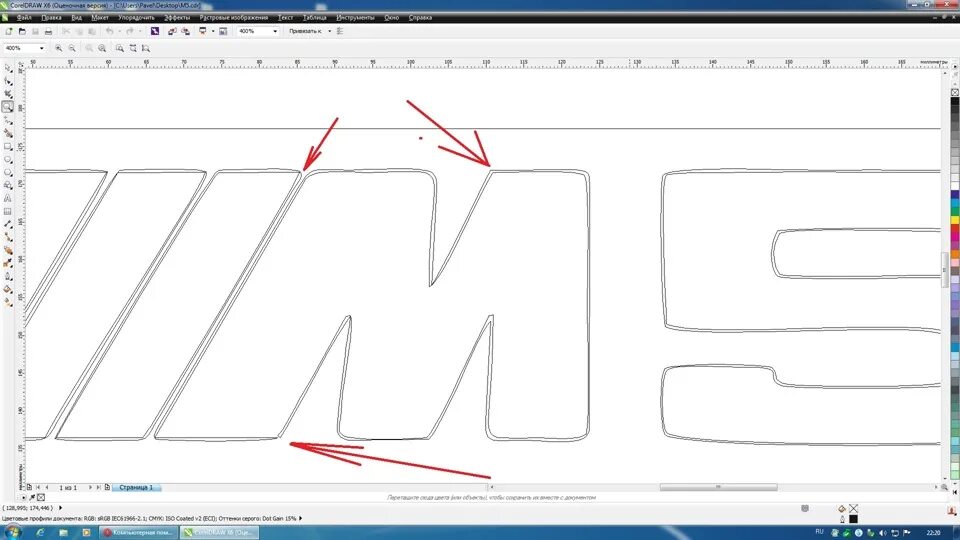Click the Print icon in toolbar
Screen dimensions: 960x540
tap(48, 31)
